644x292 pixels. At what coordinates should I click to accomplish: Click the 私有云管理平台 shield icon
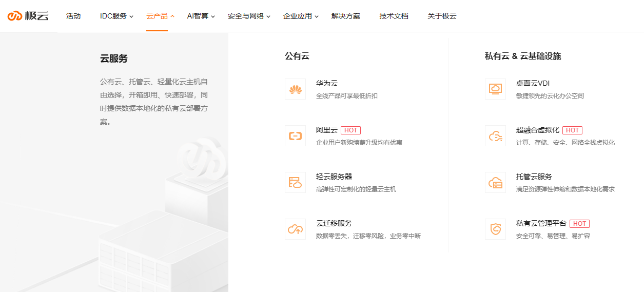pyautogui.click(x=495, y=229)
